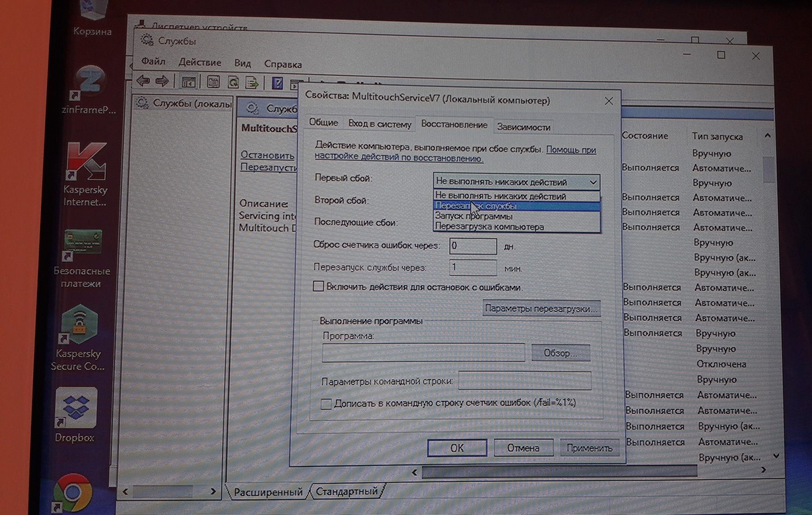Click left pane scroll right arrow
The height and width of the screenshot is (515, 812).
coord(213,491)
